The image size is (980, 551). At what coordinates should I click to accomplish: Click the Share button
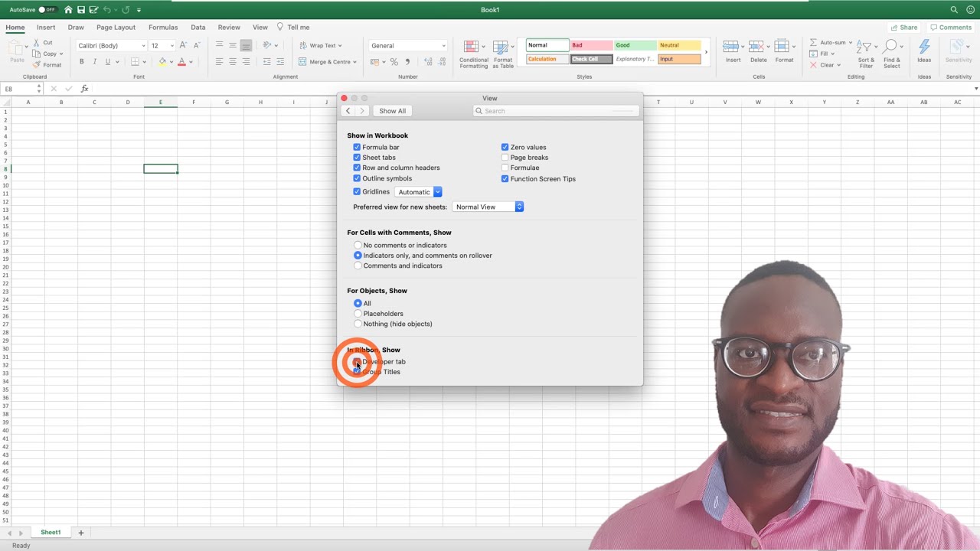pos(904,28)
